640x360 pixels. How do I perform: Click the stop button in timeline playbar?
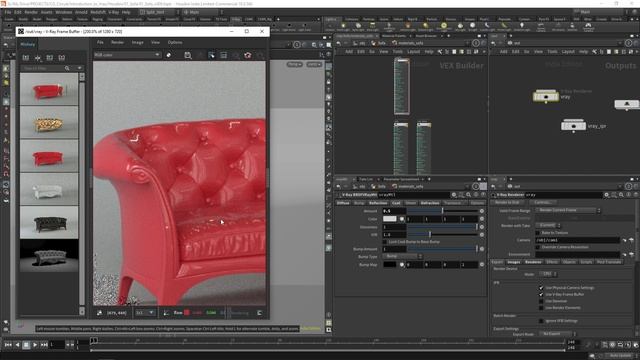coord(26,345)
